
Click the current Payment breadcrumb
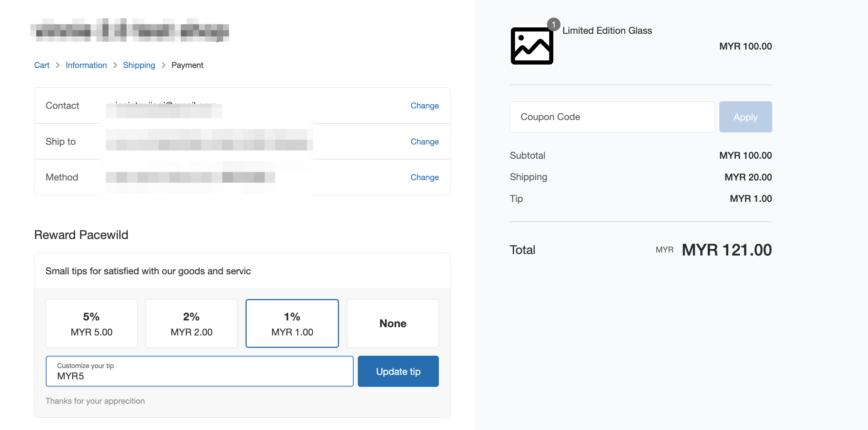[187, 65]
